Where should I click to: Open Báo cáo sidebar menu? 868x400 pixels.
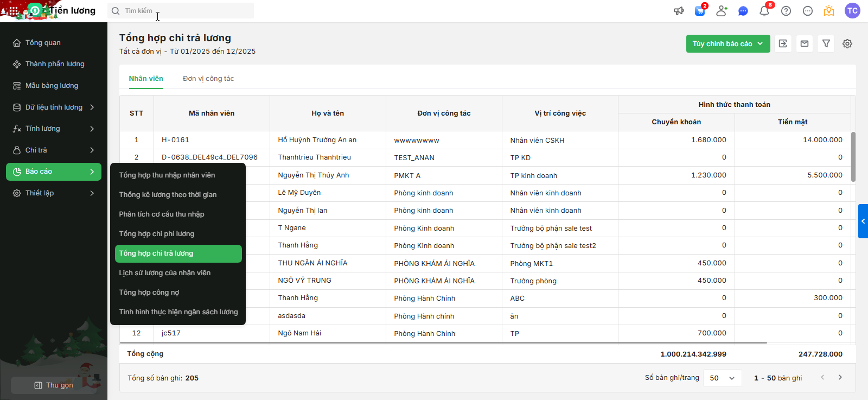54,172
